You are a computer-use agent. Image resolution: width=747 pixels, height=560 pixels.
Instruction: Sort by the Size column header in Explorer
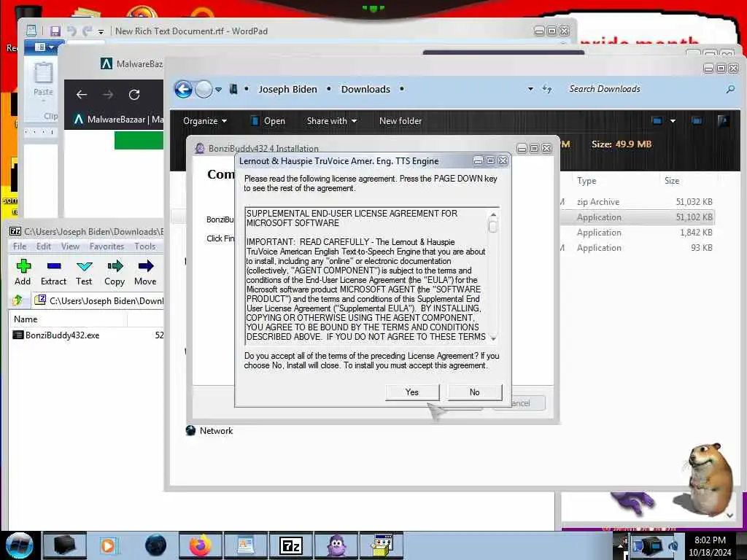click(672, 181)
